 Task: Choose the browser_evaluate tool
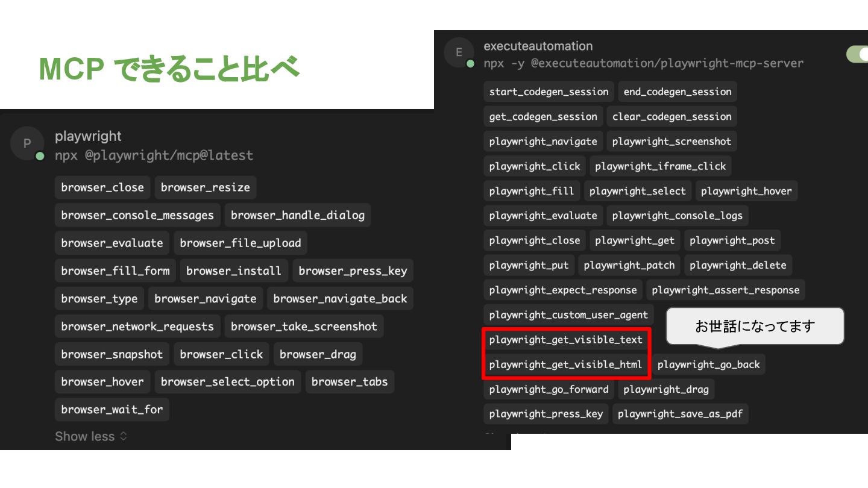(x=112, y=243)
